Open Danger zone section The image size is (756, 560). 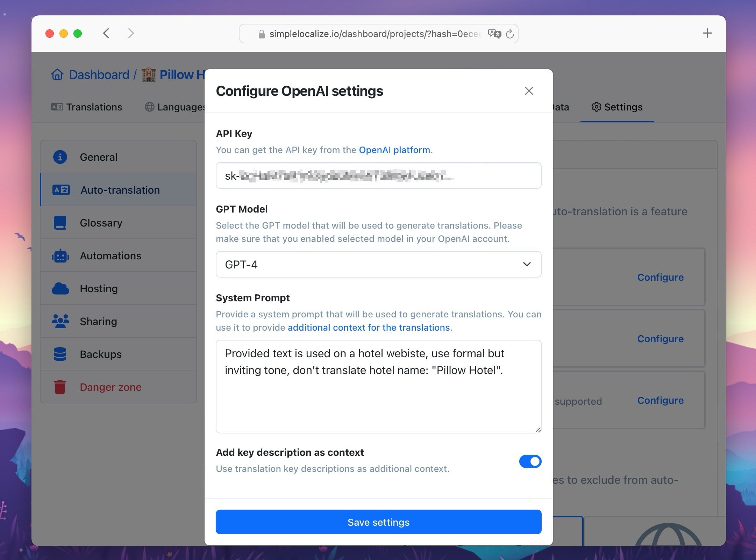coord(119,387)
